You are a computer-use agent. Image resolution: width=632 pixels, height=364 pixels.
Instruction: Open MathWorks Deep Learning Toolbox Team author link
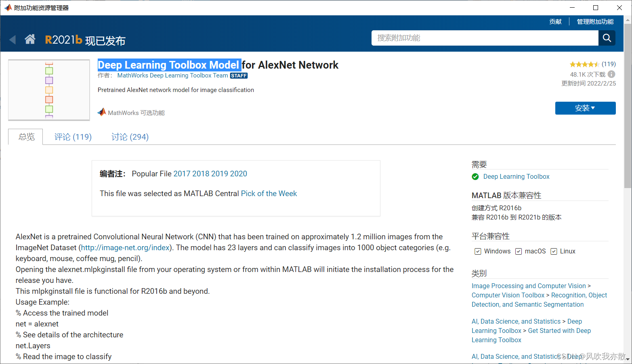[x=173, y=75]
